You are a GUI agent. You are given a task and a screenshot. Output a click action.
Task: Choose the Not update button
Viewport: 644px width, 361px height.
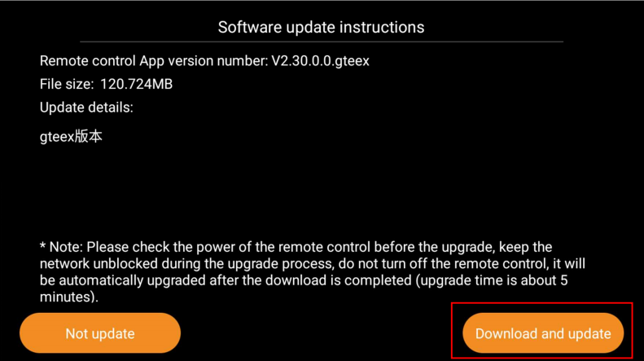pos(100,333)
